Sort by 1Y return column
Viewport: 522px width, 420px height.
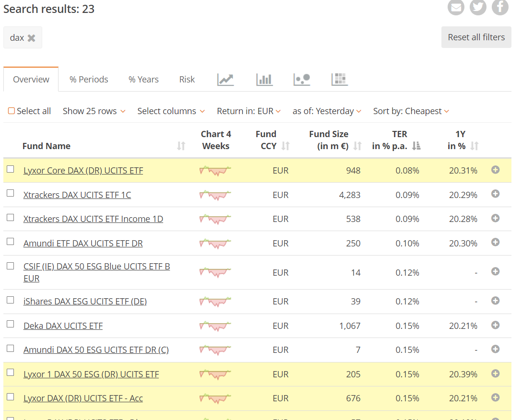[x=475, y=146]
